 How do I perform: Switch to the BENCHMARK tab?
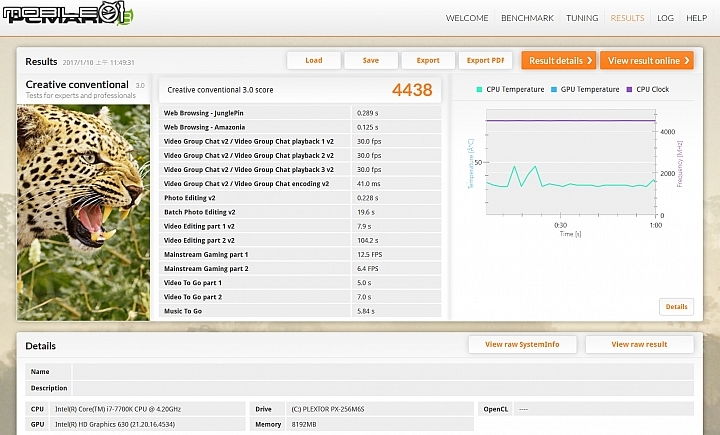point(527,18)
